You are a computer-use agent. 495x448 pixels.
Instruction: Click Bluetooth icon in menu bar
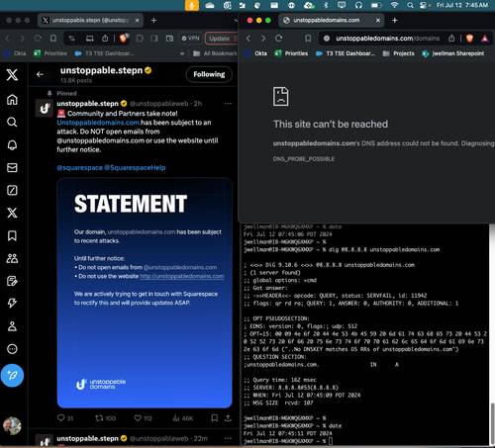pyautogui.click(x=326, y=5)
